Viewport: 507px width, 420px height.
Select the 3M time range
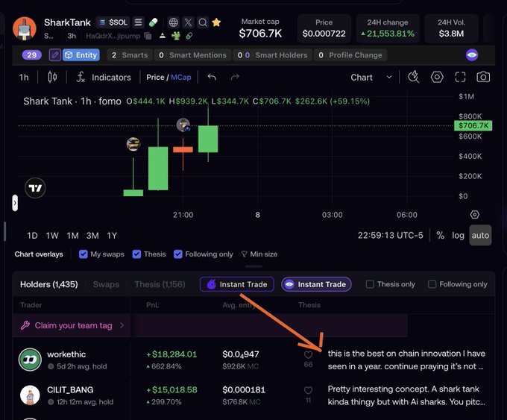click(x=92, y=236)
